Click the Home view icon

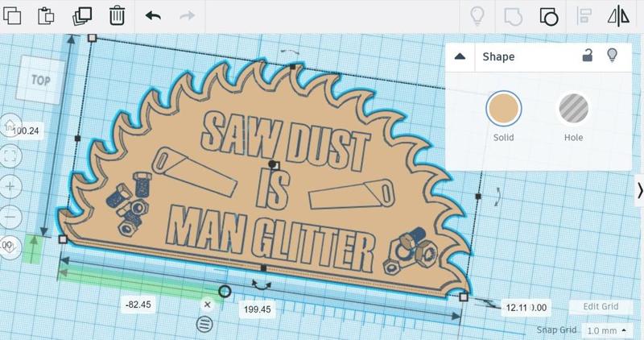tap(10, 126)
